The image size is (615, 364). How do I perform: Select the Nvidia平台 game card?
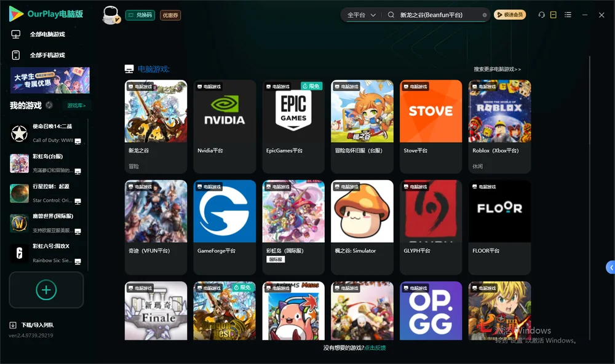[224, 126]
